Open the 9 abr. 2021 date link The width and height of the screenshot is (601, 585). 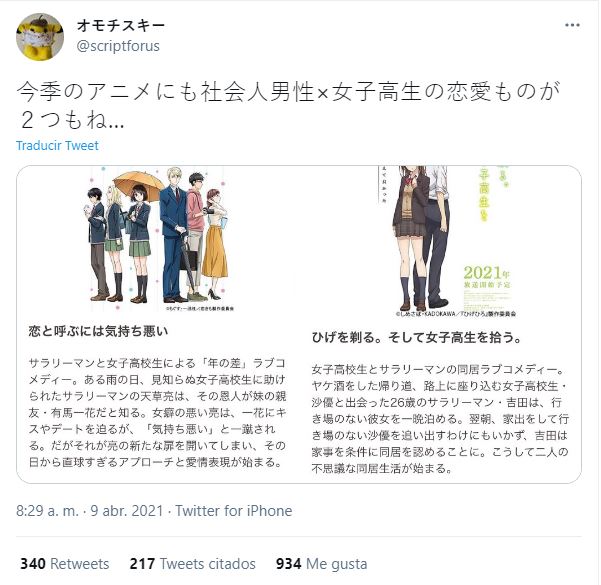click(127, 511)
